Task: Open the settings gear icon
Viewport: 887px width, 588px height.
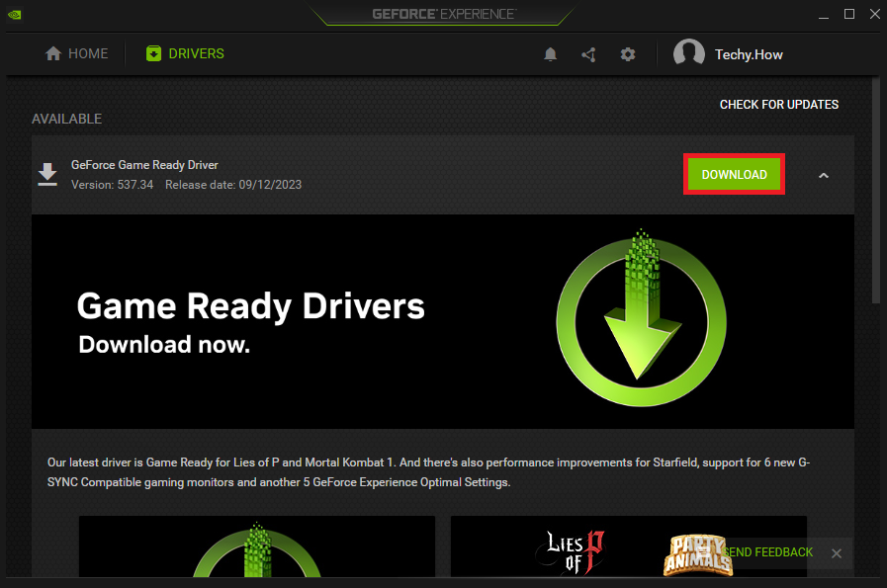Action: click(x=627, y=54)
